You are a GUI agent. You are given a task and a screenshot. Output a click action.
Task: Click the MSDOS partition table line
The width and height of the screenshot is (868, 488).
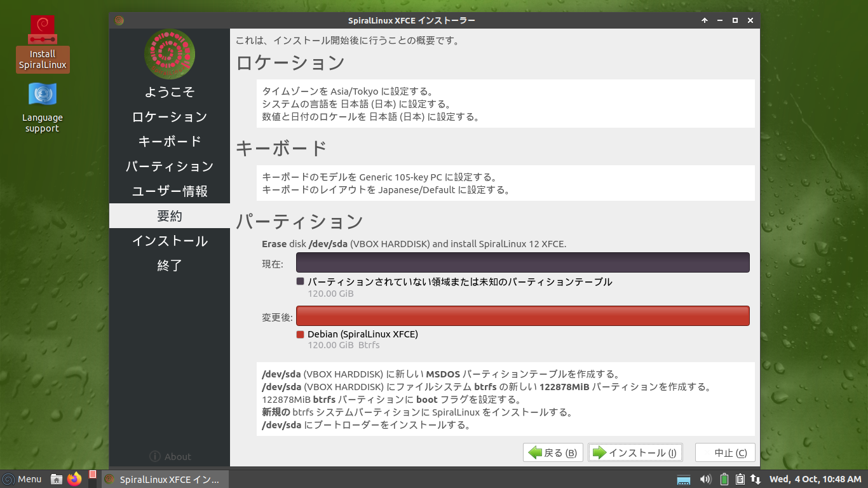click(x=440, y=374)
